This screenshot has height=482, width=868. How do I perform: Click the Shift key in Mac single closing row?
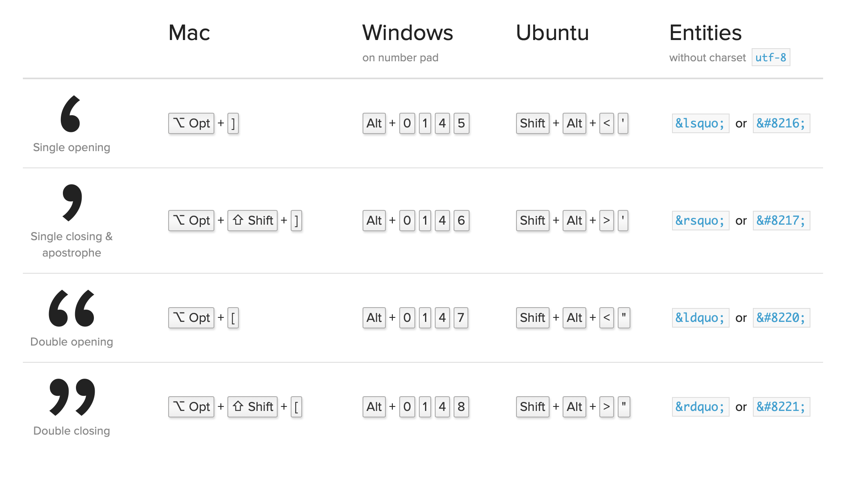pyautogui.click(x=253, y=221)
